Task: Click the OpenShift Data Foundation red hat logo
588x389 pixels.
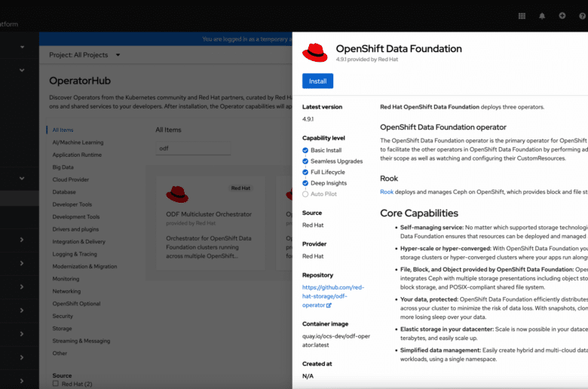Action: tap(315, 53)
